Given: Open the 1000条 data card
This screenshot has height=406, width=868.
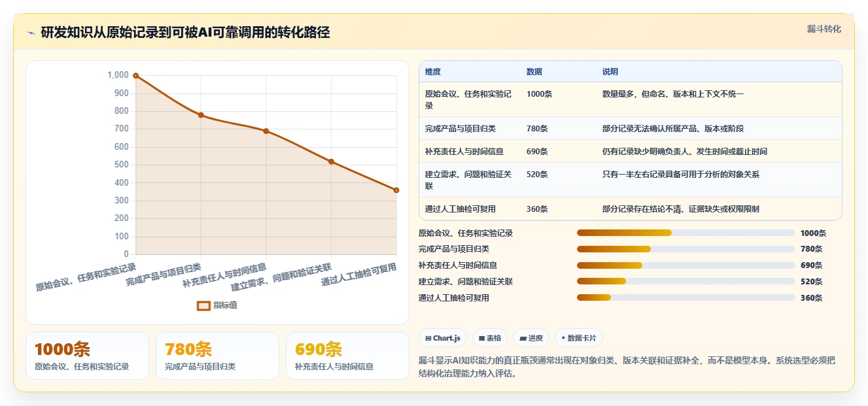Looking at the screenshot, I should pyautogui.click(x=87, y=356).
